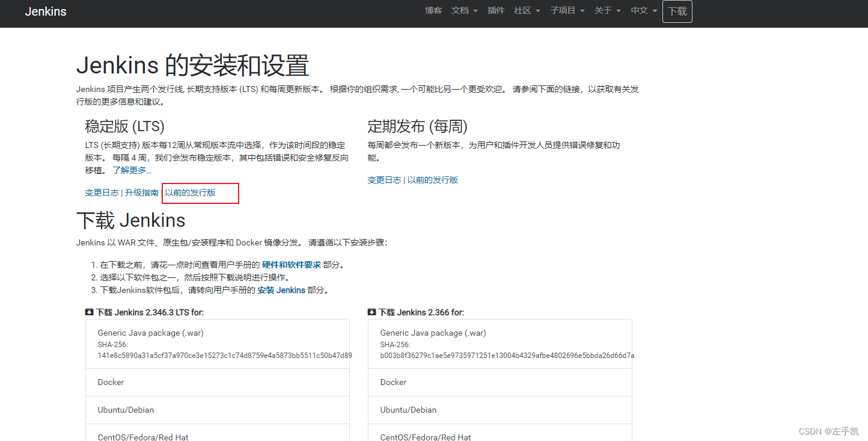868x441 pixels.
Task: Click the 变更日志 link under 稳定版 (LTS)
Action: pyautogui.click(x=101, y=193)
